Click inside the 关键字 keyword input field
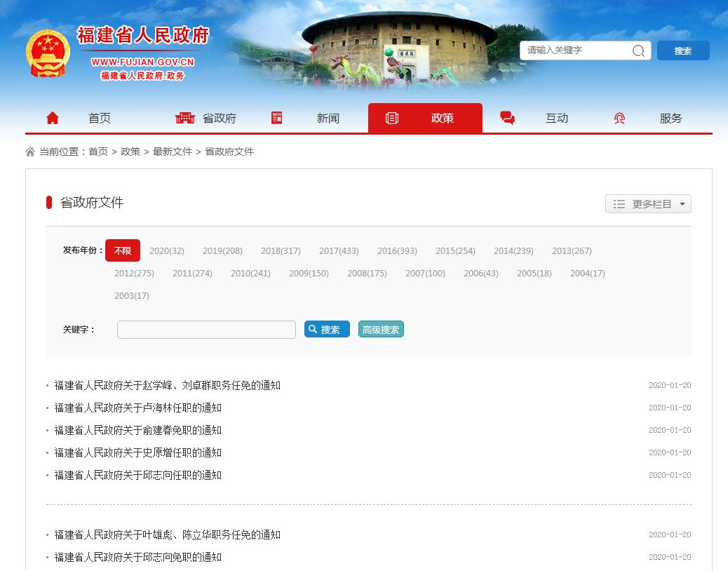 click(205, 329)
